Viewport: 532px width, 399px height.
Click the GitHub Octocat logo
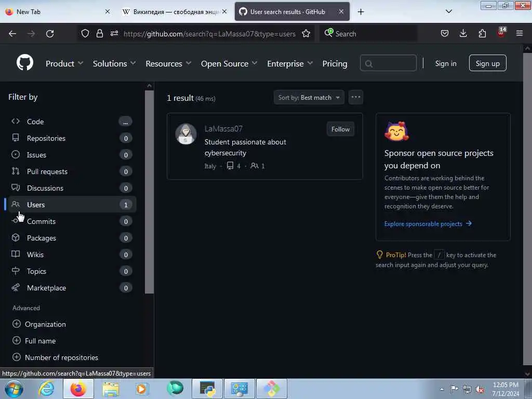click(x=25, y=63)
